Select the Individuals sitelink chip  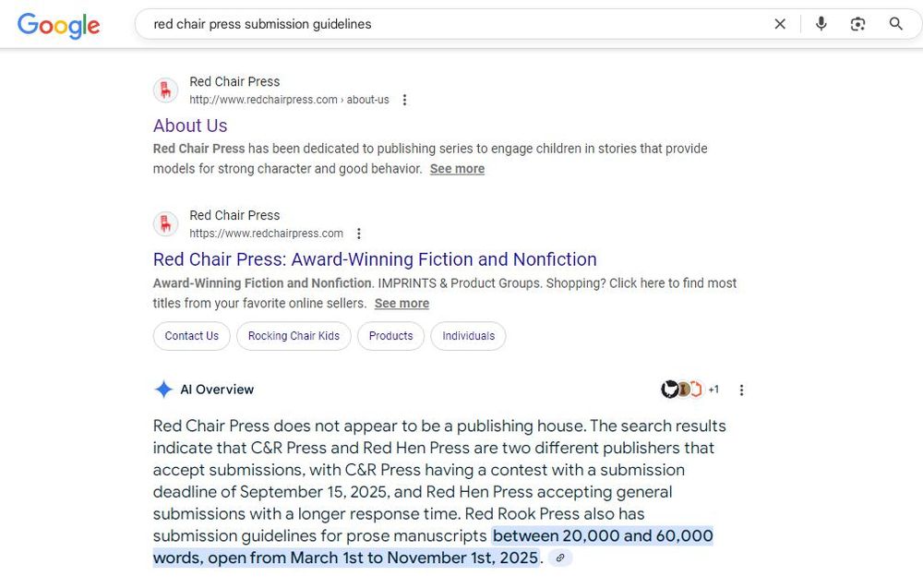tap(468, 336)
